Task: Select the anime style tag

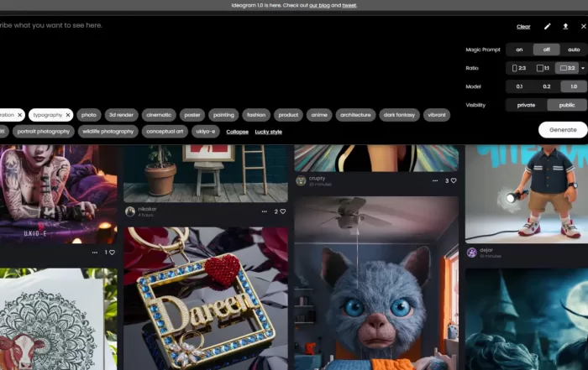Action: click(x=319, y=115)
